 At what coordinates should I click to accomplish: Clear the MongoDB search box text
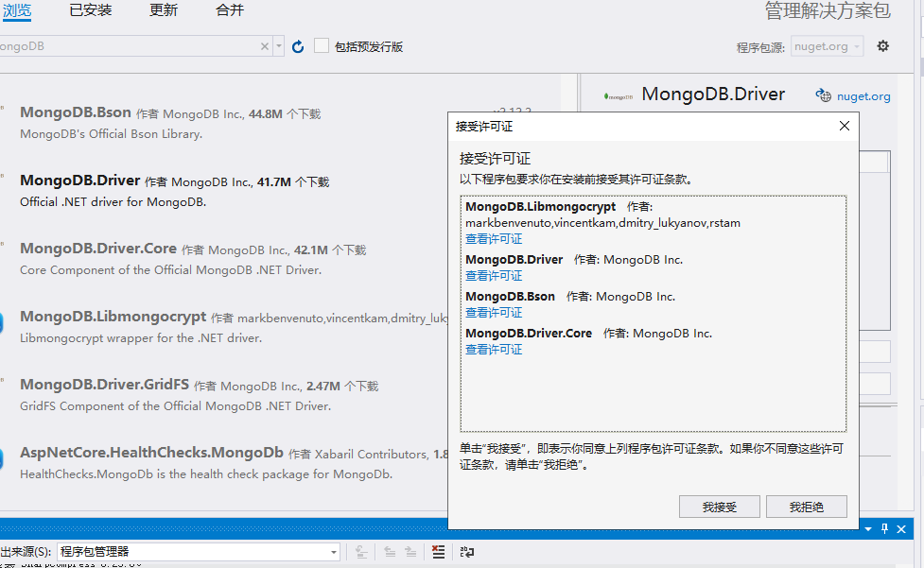click(x=265, y=46)
